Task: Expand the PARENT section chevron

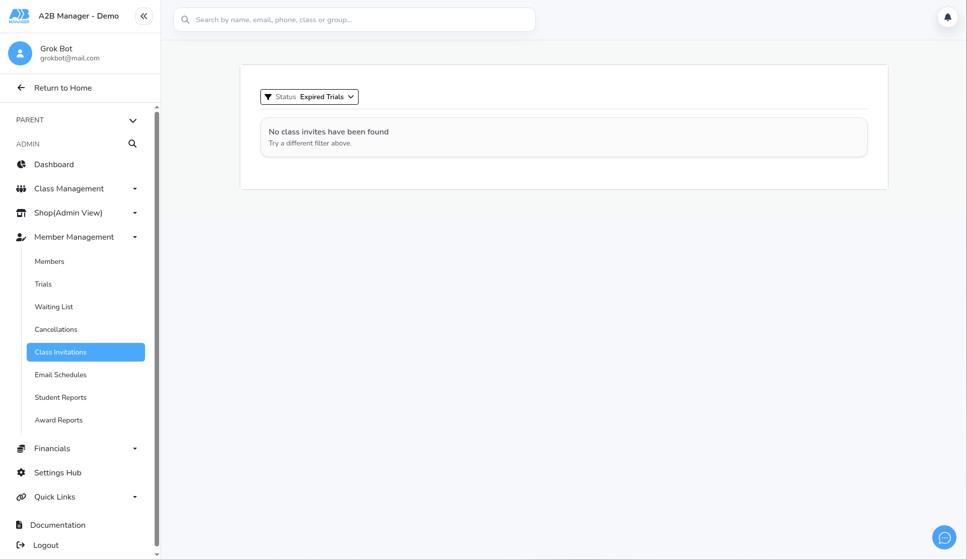Action: coord(133,120)
